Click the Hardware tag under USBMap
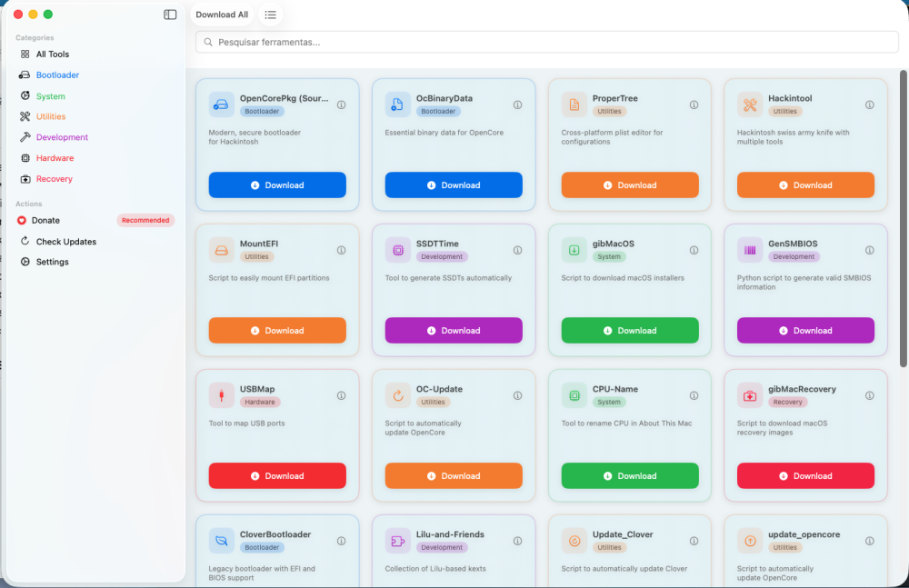 (260, 402)
